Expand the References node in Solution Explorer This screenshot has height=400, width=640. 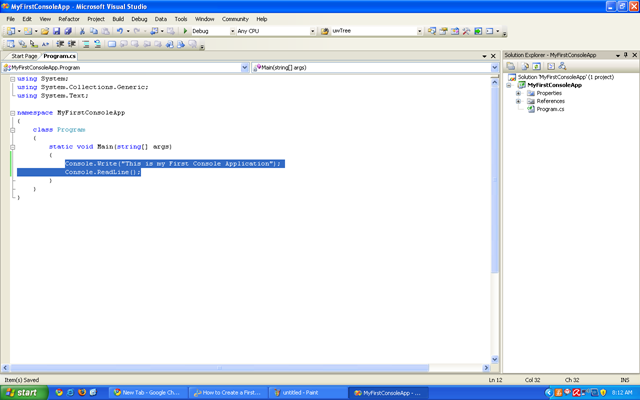[518, 101]
